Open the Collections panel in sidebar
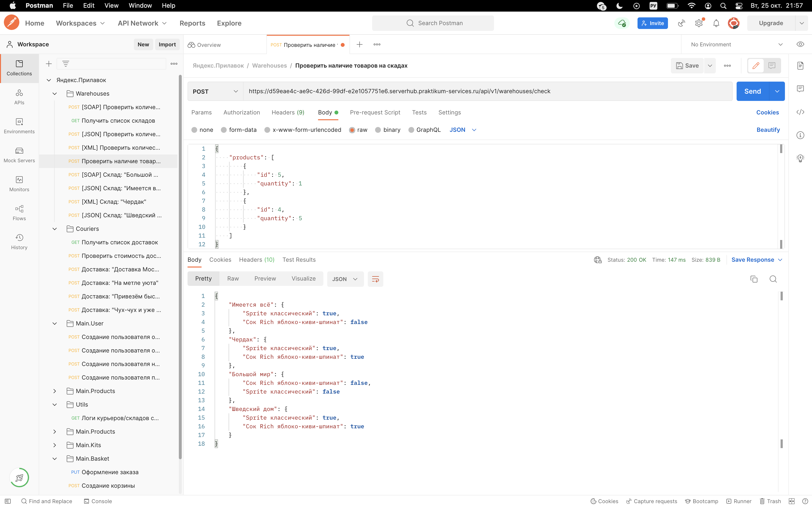 click(x=19, y=68)
